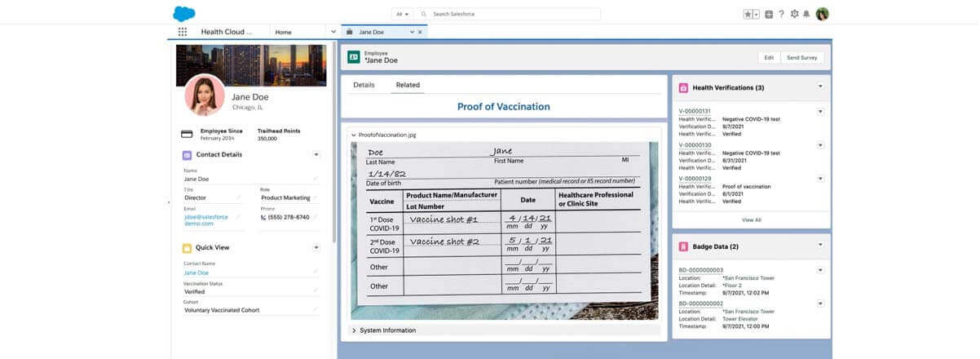Image resolution: width=980 pixels, height=359 pixels.
Task: Collapse the ProofofVaccination.jpg section
Action: point(353,135)
